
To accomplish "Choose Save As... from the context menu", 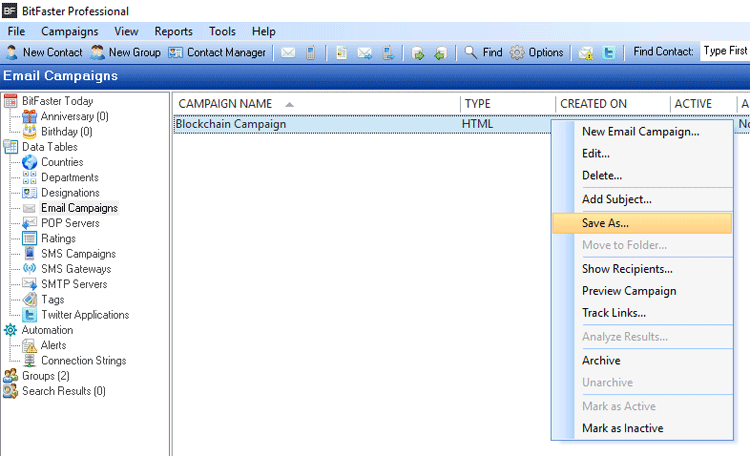I will (x=605, y=223).
